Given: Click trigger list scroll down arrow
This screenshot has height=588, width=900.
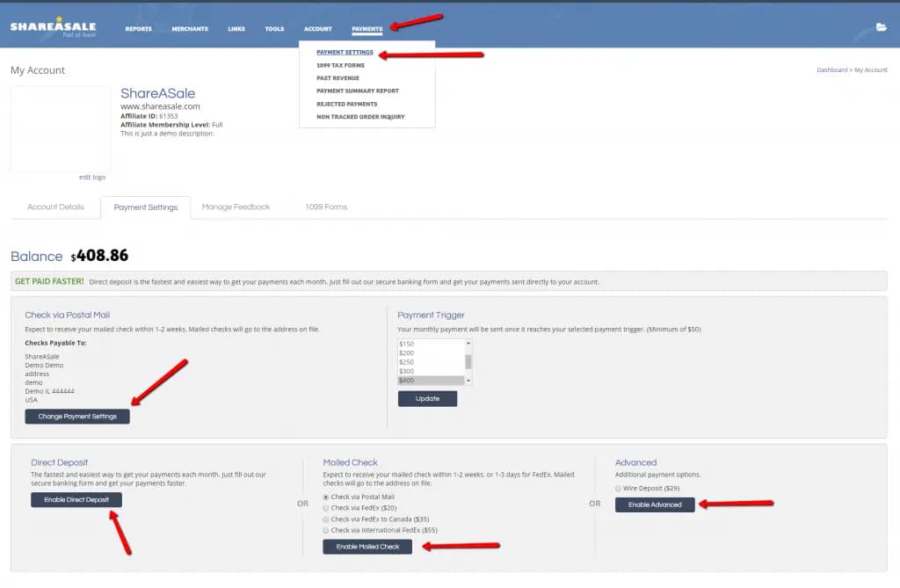Looking at the screenshot, I should [x=468, y=381].
